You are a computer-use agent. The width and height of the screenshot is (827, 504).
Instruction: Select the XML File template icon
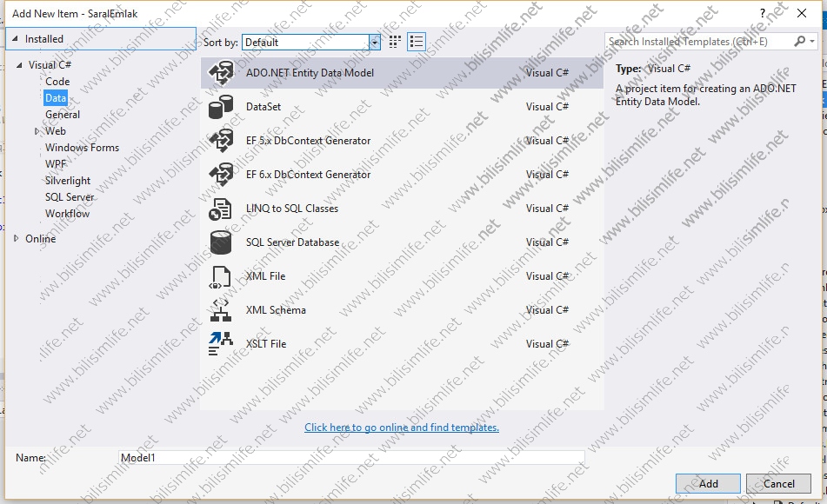point(221,276)
